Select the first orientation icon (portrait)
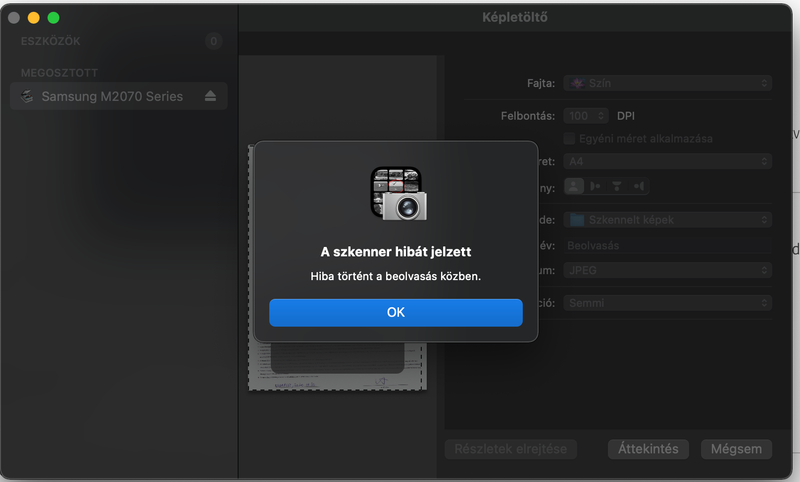Viewport: 800px width, 482px height. [x=574, y=186]
